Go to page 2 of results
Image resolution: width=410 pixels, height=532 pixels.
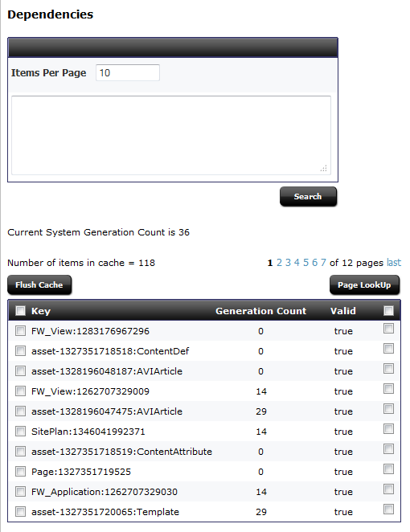coord(279,263)
